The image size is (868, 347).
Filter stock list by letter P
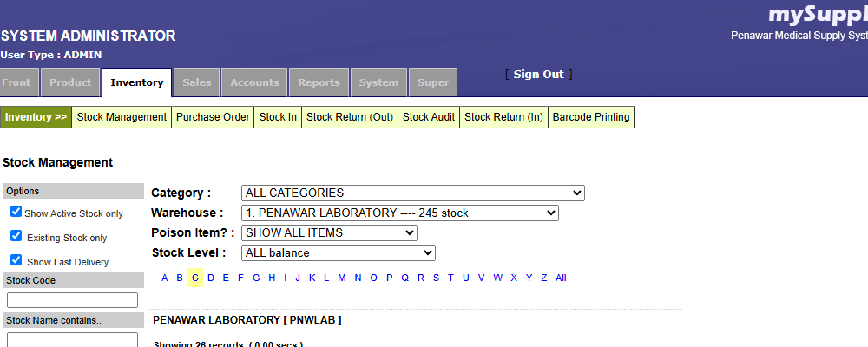pos(390,278)
